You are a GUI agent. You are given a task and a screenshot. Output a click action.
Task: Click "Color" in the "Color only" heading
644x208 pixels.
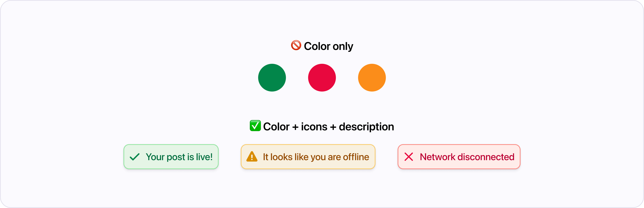317,46
